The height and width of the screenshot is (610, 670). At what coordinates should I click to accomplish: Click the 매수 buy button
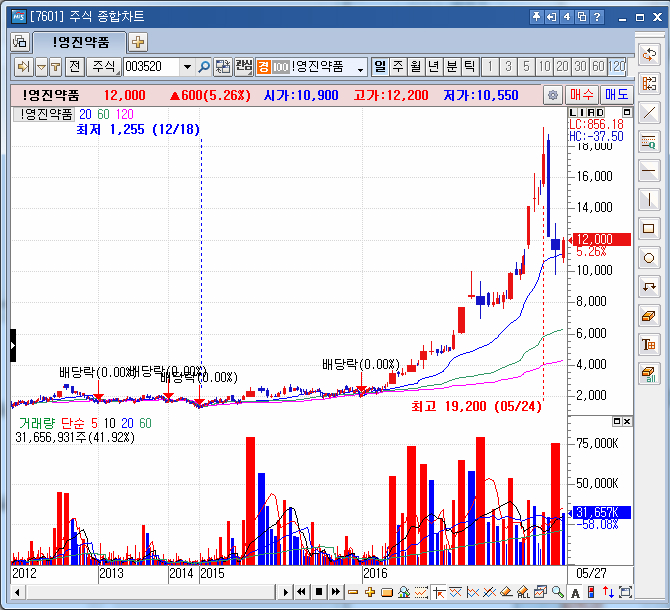tap(582, 95)
